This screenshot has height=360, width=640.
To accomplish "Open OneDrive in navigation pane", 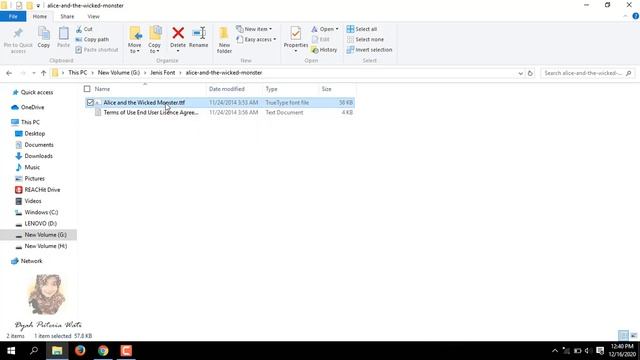I will (32, 107).
